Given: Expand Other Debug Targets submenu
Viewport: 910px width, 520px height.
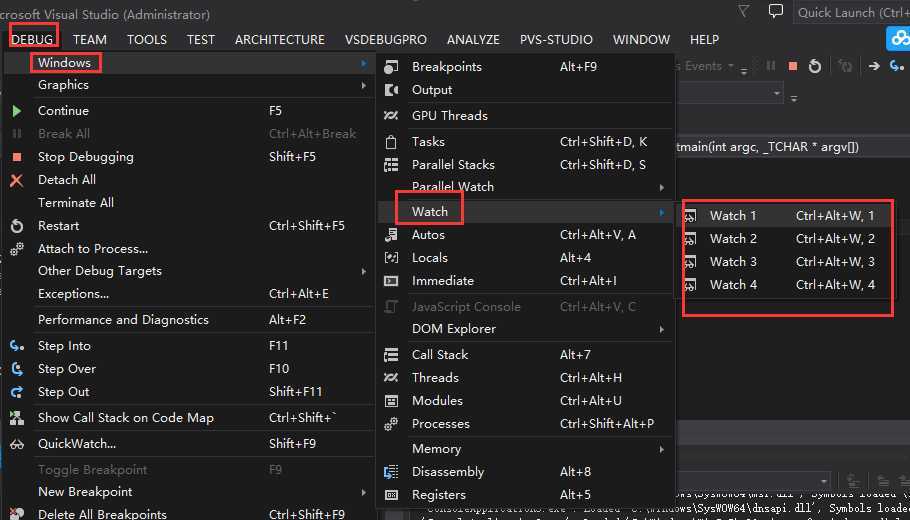Looking at the screenshot, I should click(x=364, y=272).
